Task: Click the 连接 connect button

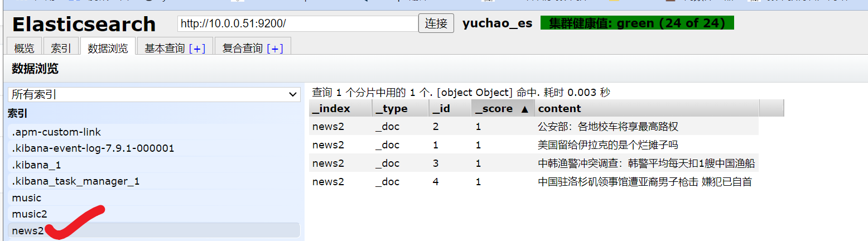Action: point(436,23)
